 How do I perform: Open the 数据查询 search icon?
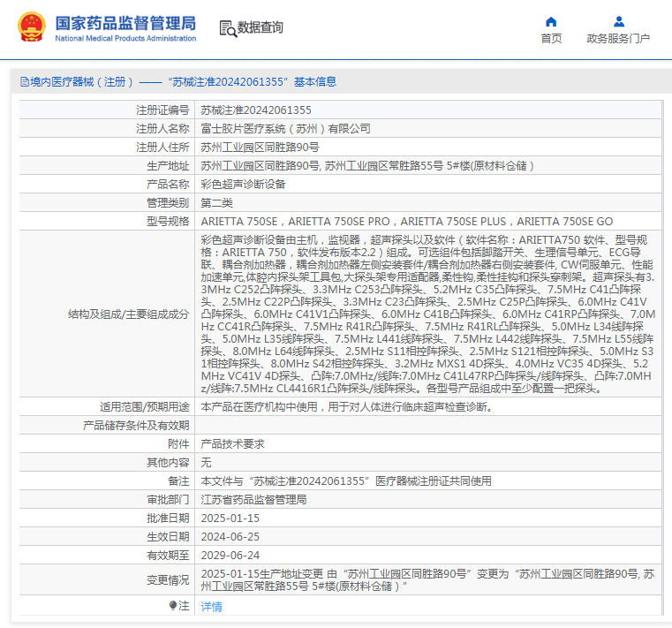[x=228, y=29]
